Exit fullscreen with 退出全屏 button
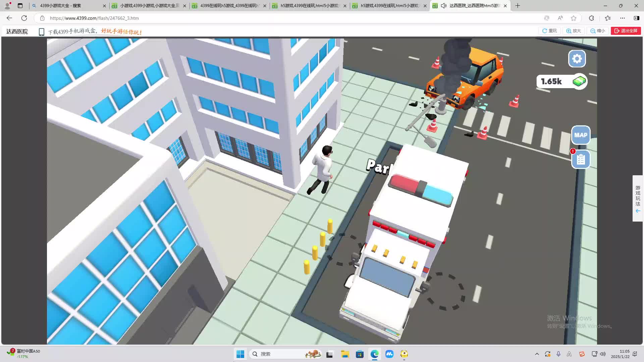The height and width of the screenshot is (362, 644). click(626, 31)
